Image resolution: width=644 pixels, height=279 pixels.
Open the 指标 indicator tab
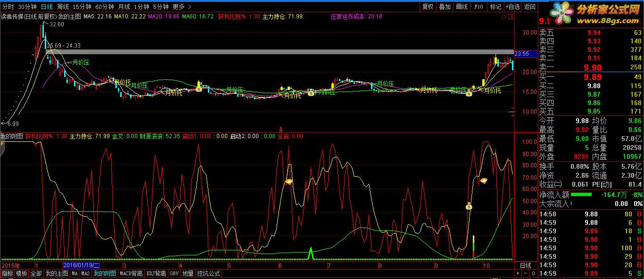pos(7,273)
